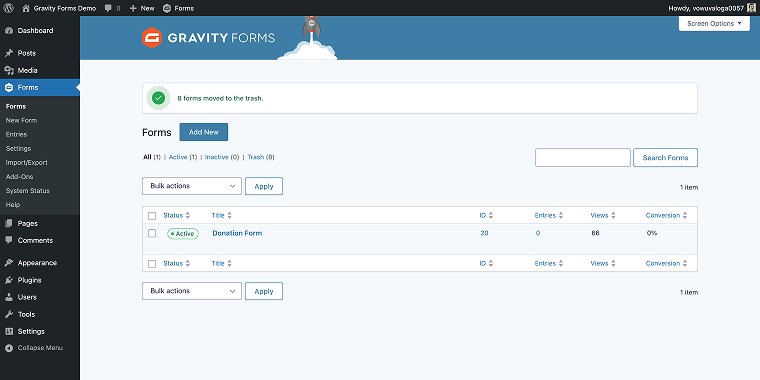This screenshot has width=760, height=380.
Task: Click the home icon beside Gravity Forms Demo
Action: point(26,8)
